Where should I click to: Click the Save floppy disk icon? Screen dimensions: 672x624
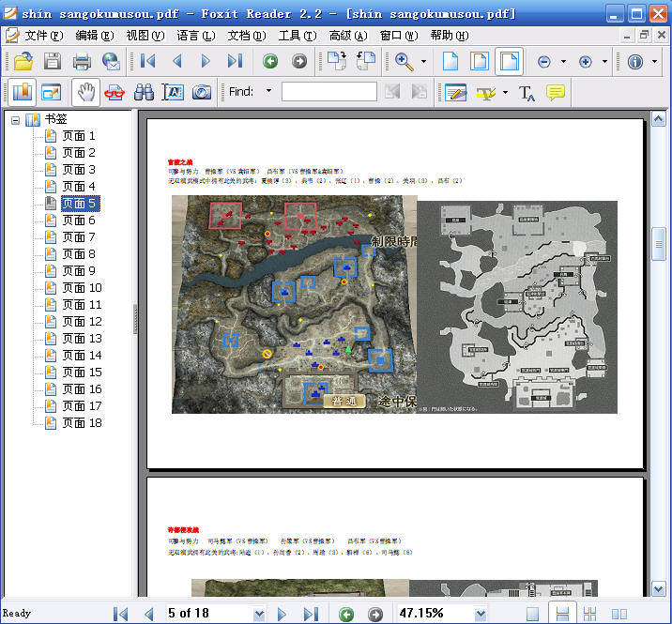click(53, 61)
